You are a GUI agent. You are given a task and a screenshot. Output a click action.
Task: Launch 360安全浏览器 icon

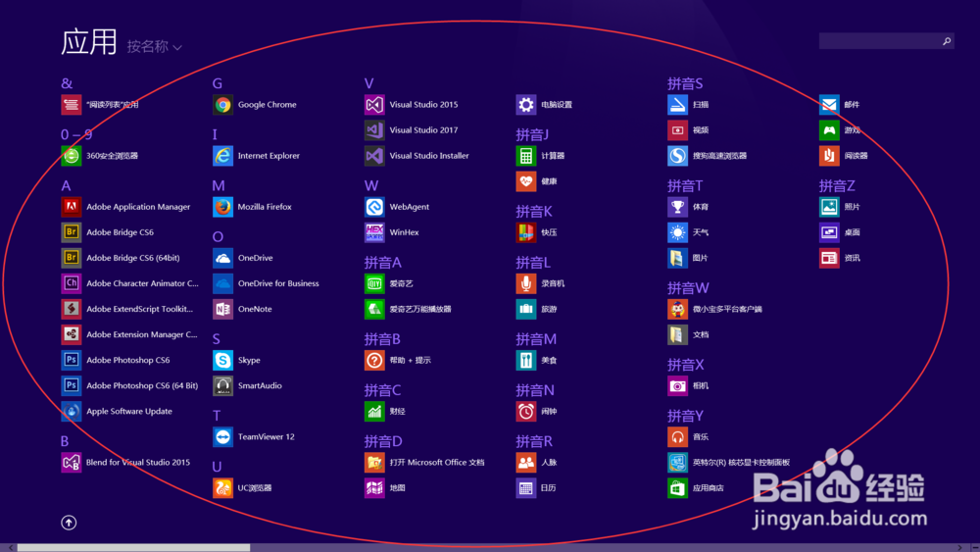pos(72,156)
